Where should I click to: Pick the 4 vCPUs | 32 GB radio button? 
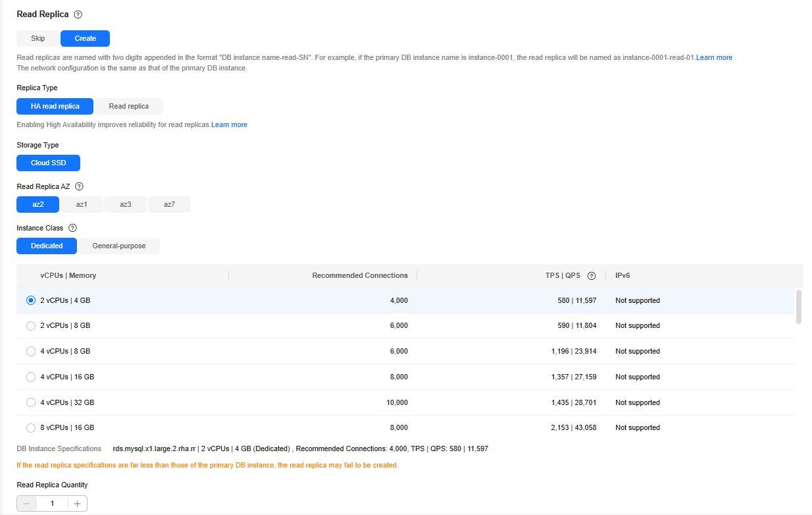pos(31,402)
